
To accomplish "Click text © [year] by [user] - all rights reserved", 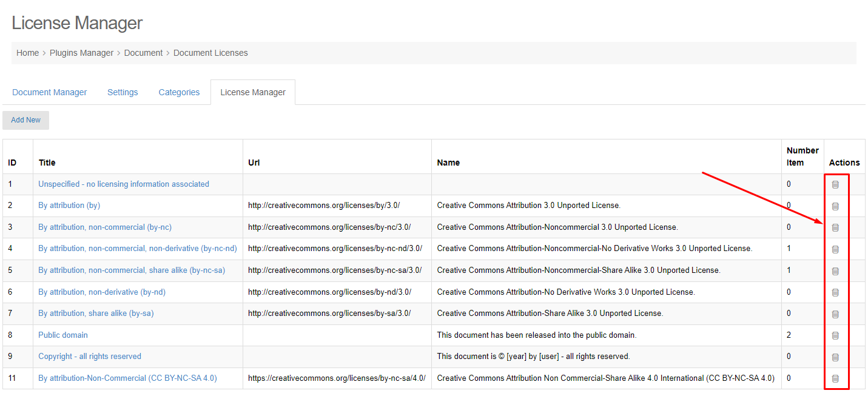I will pos(533,356).
